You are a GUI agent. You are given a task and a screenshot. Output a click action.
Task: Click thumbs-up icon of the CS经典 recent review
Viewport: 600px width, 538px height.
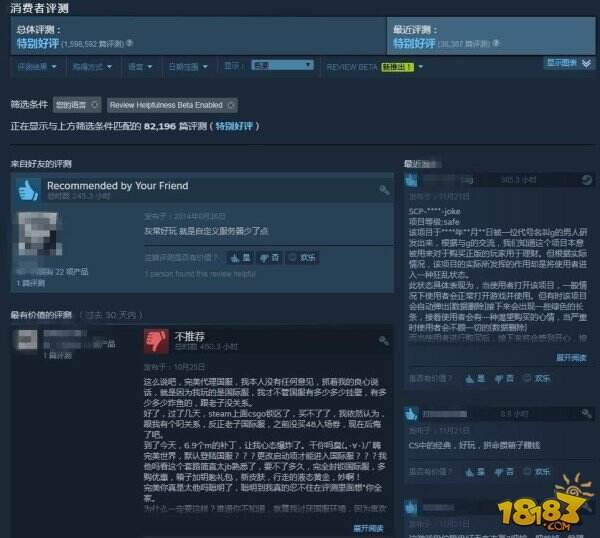[411, 414]
